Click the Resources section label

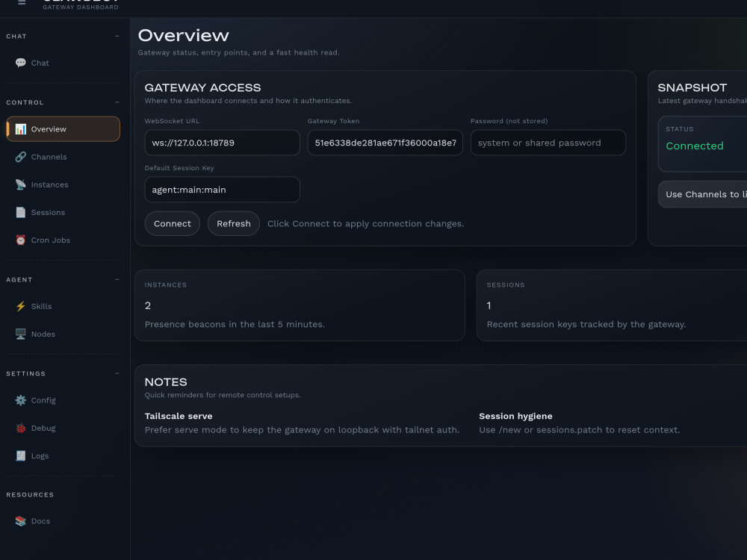click(30, 494)
